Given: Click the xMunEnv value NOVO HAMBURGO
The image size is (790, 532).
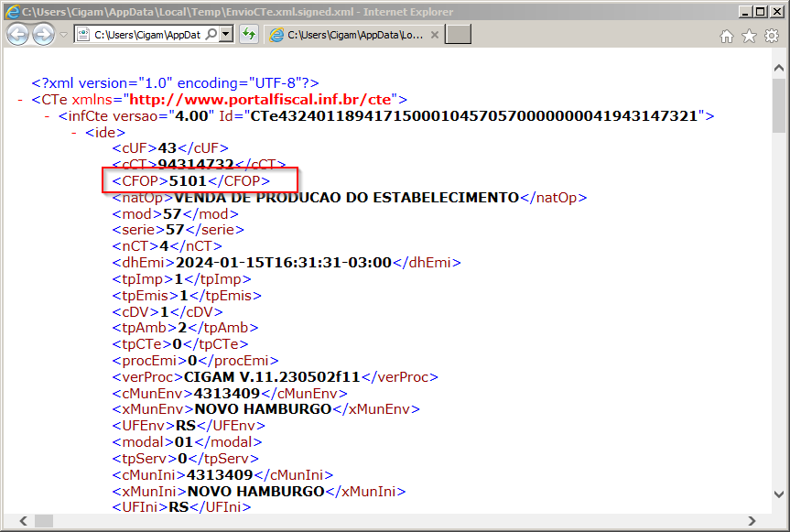Looking at the screenshot, I should [x=263, y=409].
